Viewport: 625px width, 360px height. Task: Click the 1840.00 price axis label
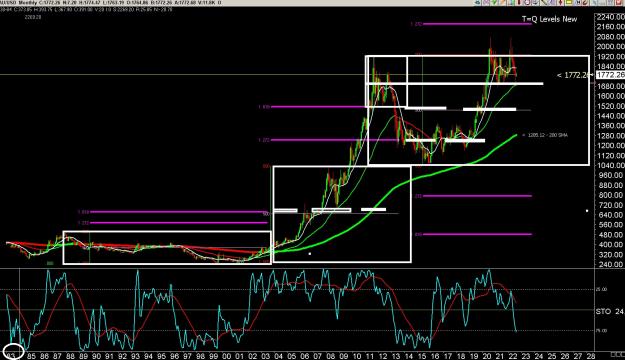click(x=611, y=67)
